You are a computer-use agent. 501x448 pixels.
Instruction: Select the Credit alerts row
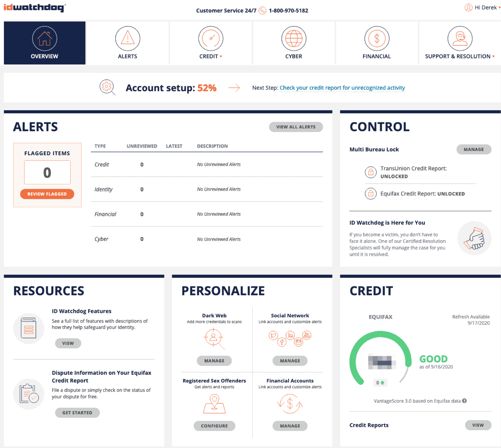207,165
